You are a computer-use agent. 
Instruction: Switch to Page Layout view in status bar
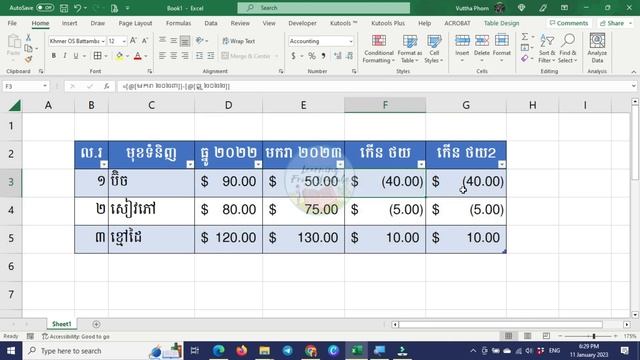tap(527, 336)
